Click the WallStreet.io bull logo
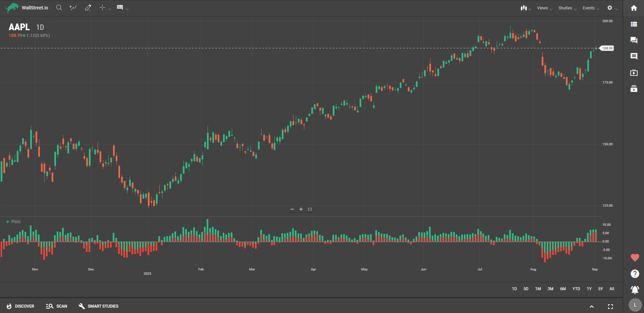 pos(12,8)
